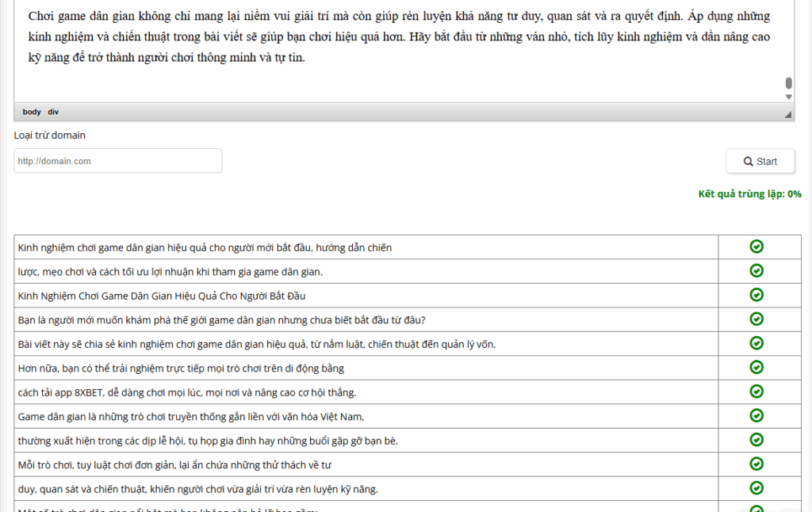Click the check mark beside 'Game dân gian là những trò chơi'
This screenshot has width=812, height=512.
click(x=756, y=415)
